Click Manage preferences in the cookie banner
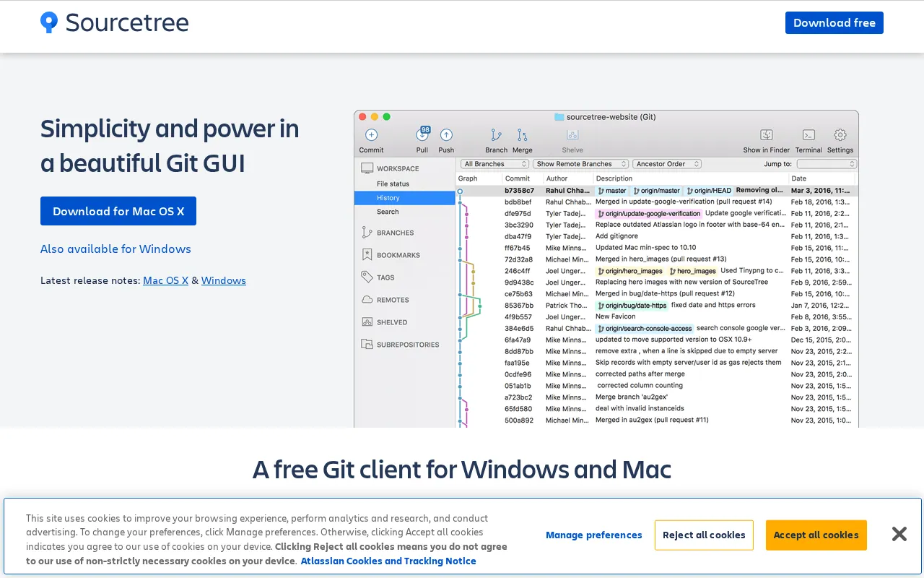This screenshot has height=578, width=924. 594,535
